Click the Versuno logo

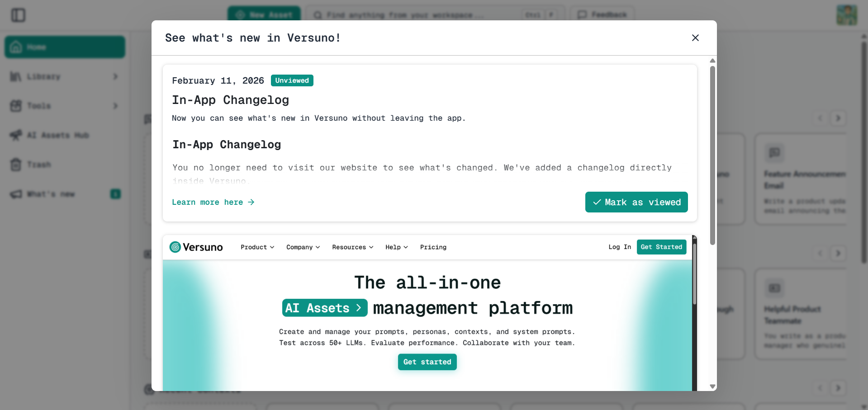click(196, 247)
